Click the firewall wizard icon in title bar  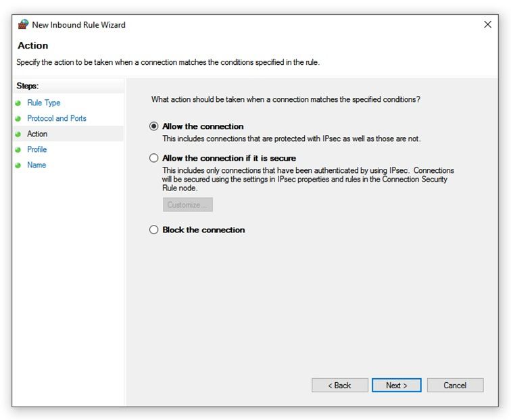tap(23, 24)
